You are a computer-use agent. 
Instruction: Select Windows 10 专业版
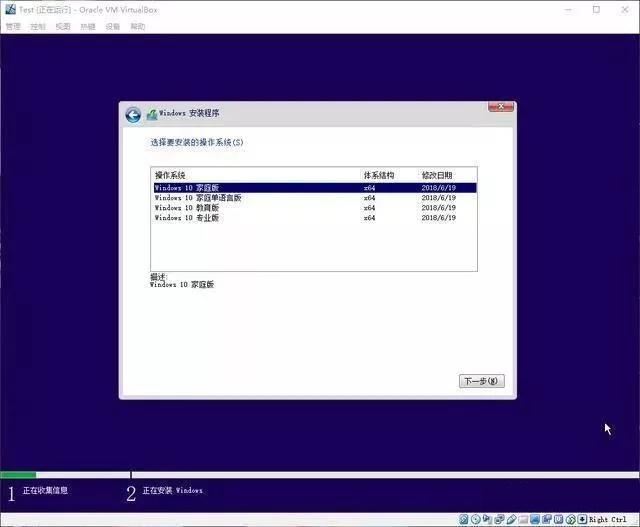tap(315, 218)
